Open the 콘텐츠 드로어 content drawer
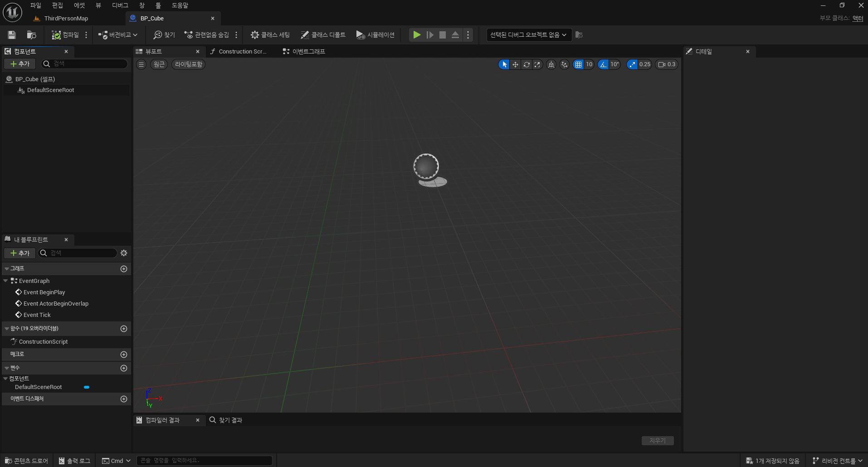 [26, 461]
